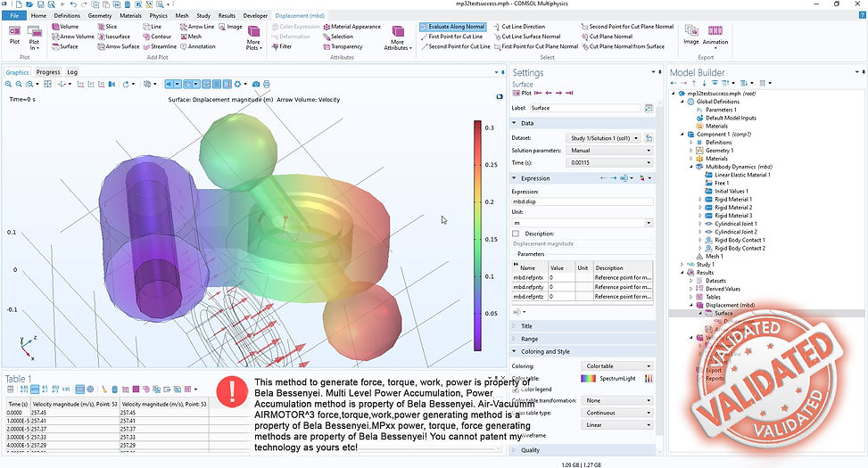Open the More Plots dropdown

[x=253, y=37]
